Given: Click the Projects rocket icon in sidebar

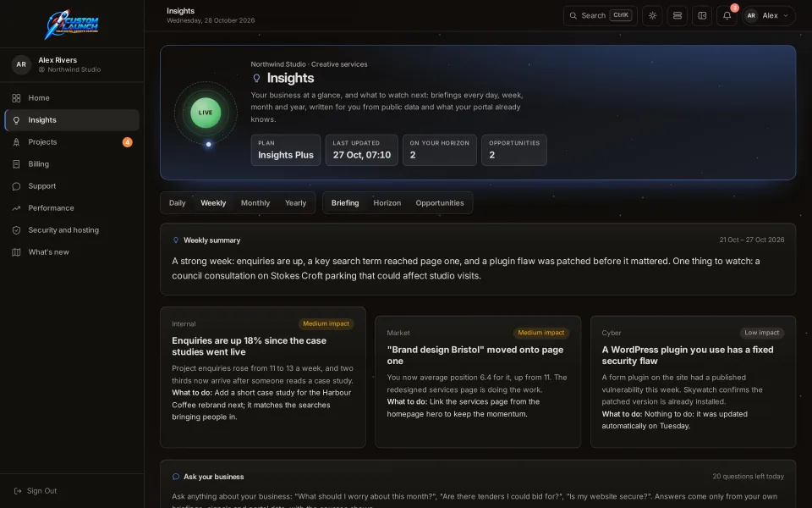Looking at the screenshot, I should point(17,142).
